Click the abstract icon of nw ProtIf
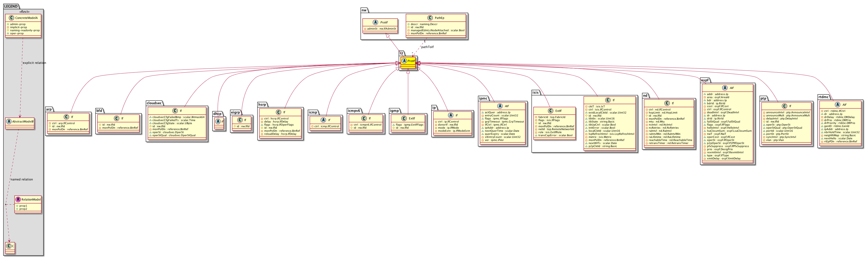 coord(375,22)
